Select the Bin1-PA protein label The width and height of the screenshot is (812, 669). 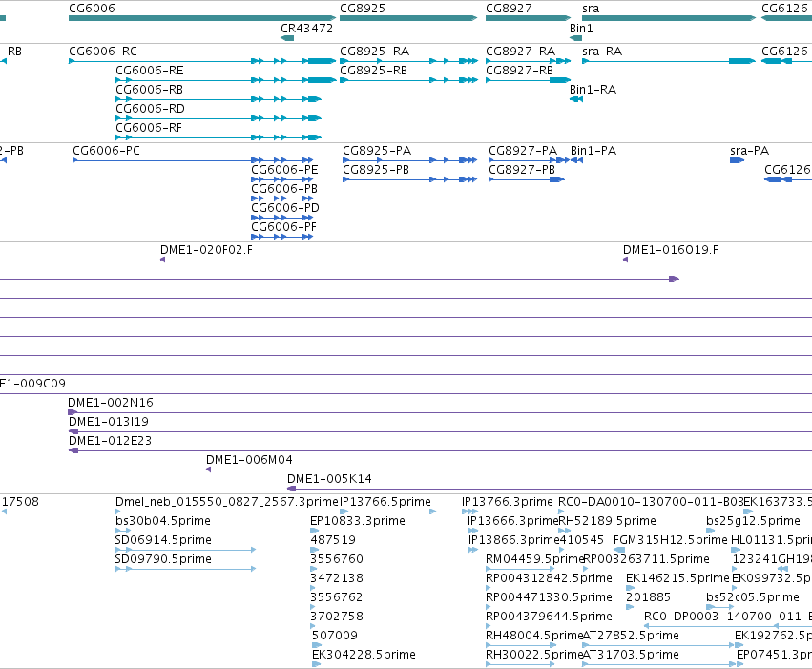[593, 151]
